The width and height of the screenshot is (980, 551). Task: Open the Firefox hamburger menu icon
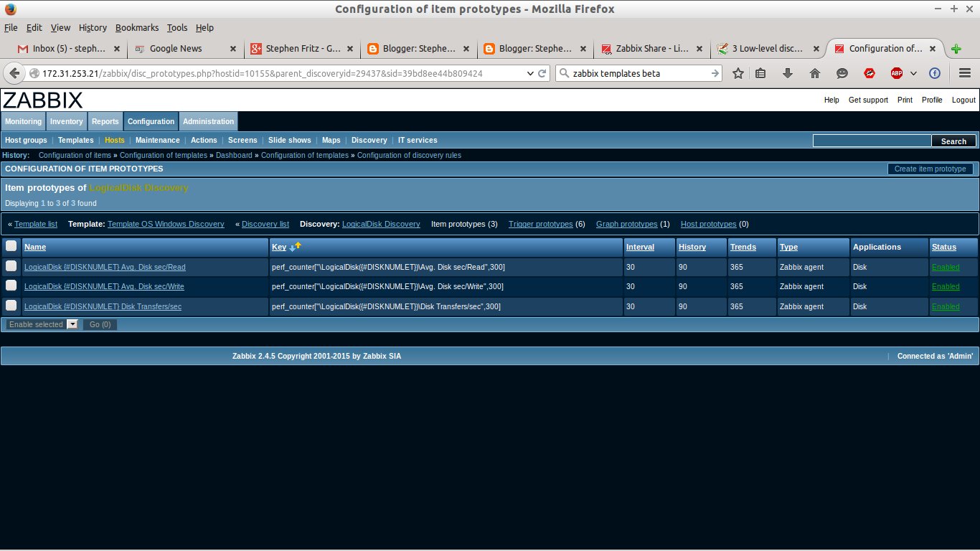[964, 72]
